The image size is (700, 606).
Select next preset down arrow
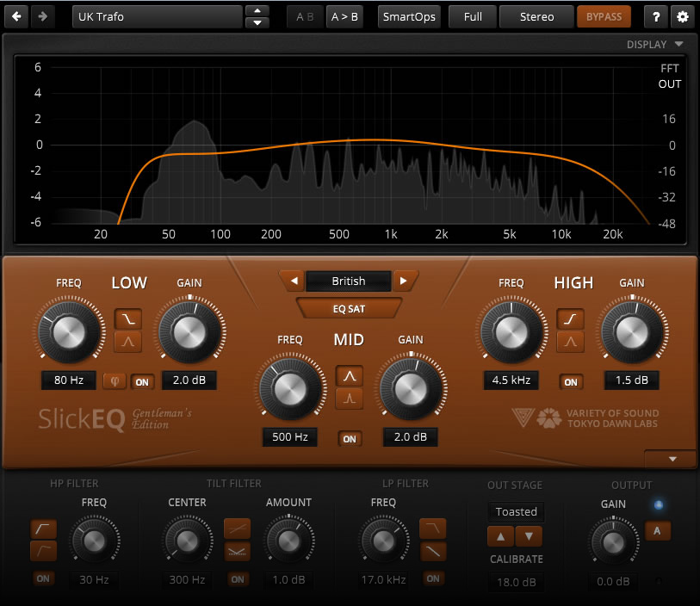[257, 22]
